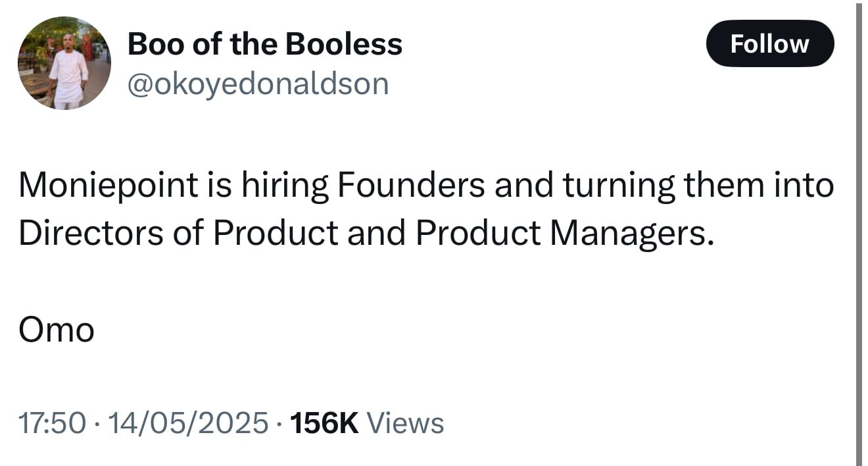
Task: Open the Boo of the Booless display name
Action: pyautogui.click(x=264, y=44)
